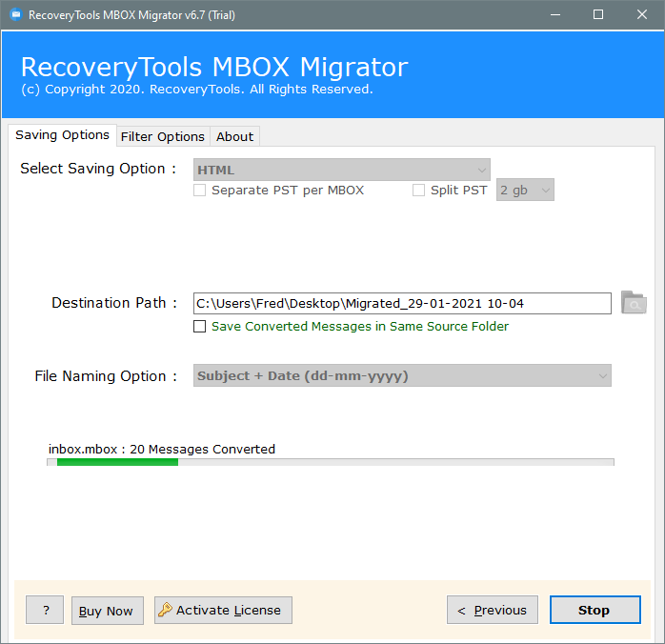Click the question mark help button
Viewport: 665px width, 644px height.
click(45, 610)
